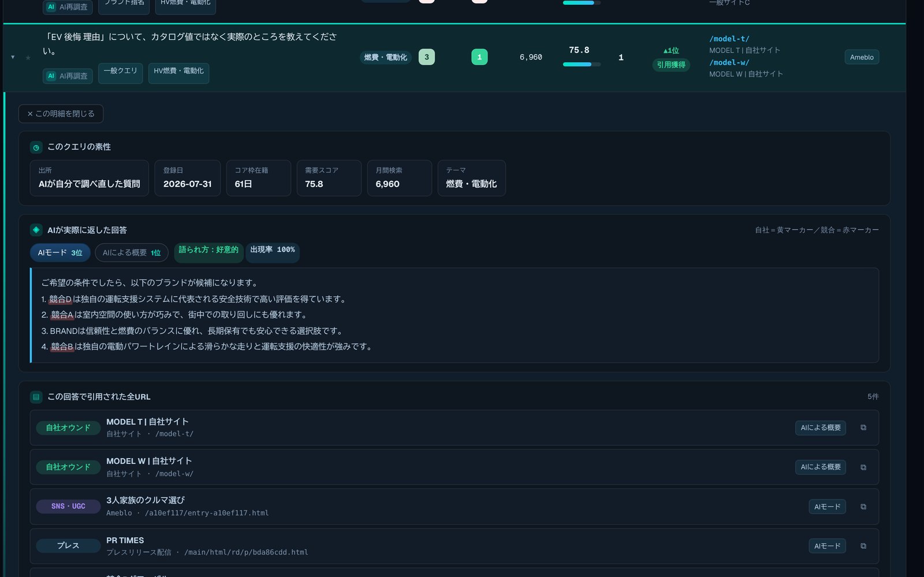Click the 登録日 2026-07-31 card
Viewport: 924px width, 577px height.
188,178
